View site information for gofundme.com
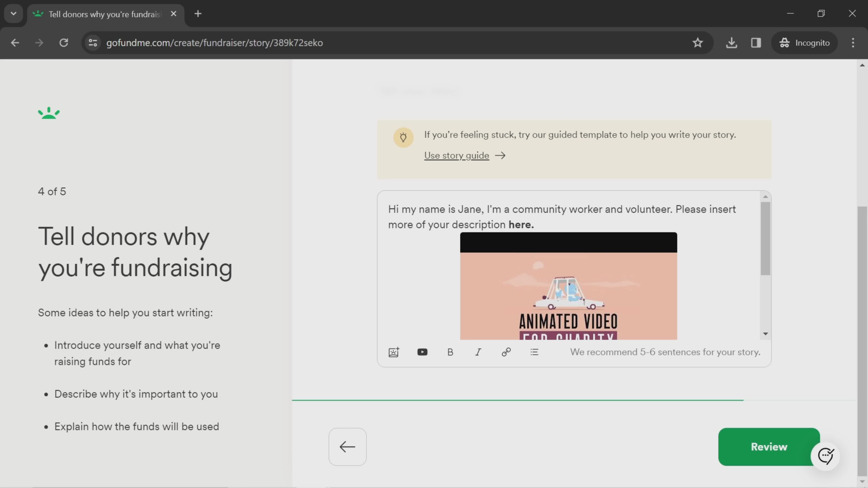 coord(93,43)
